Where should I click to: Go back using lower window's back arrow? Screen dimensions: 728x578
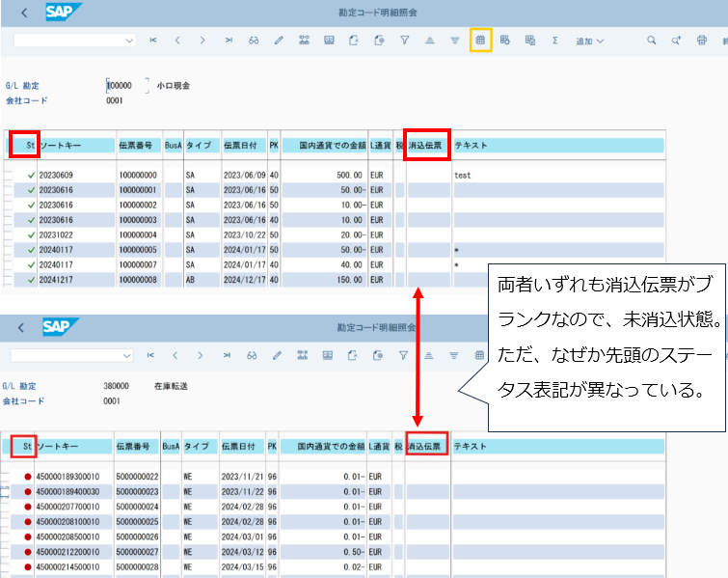pyautogui.click(x=21, y=328)
